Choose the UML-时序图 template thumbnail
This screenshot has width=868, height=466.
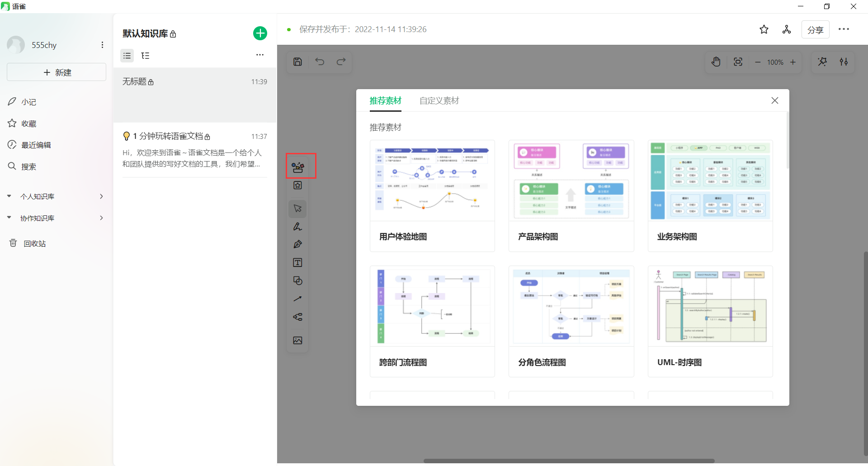(x=710, y=306)
